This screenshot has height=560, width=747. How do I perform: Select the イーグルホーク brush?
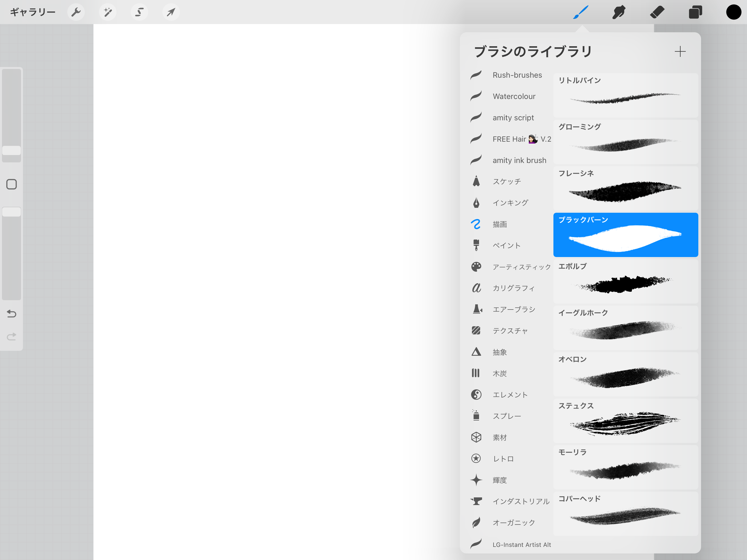pos(625,328)
